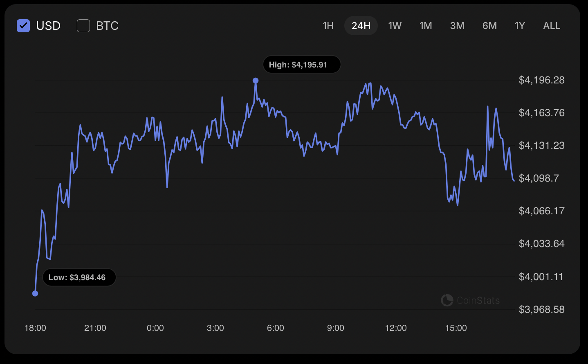
Task: Select the 24H time range tab
Action: [x=361, y=26]
